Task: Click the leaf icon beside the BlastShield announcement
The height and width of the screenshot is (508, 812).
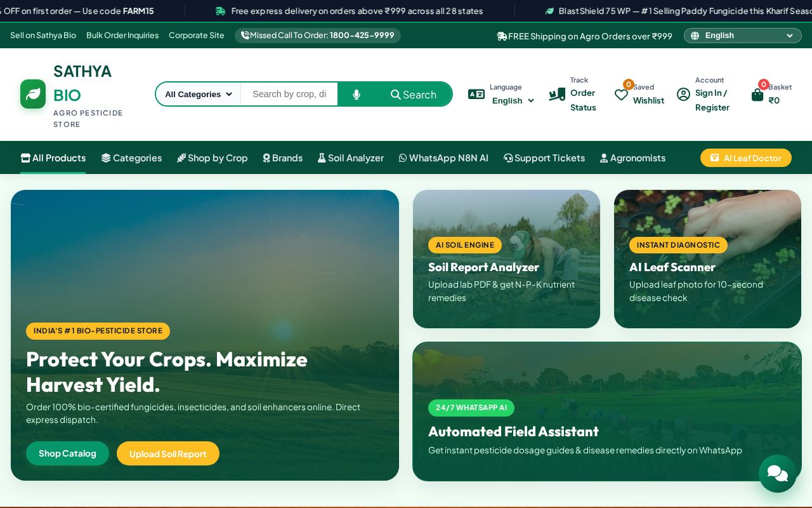Action: 549,11
